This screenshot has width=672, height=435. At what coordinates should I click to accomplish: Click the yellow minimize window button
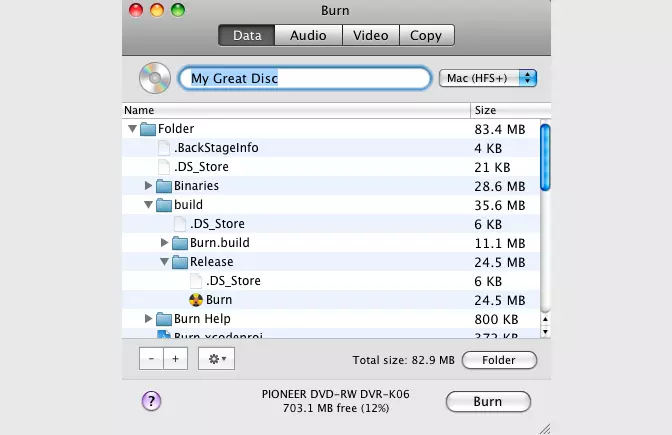pyautogui.click(x=157, y=10)
